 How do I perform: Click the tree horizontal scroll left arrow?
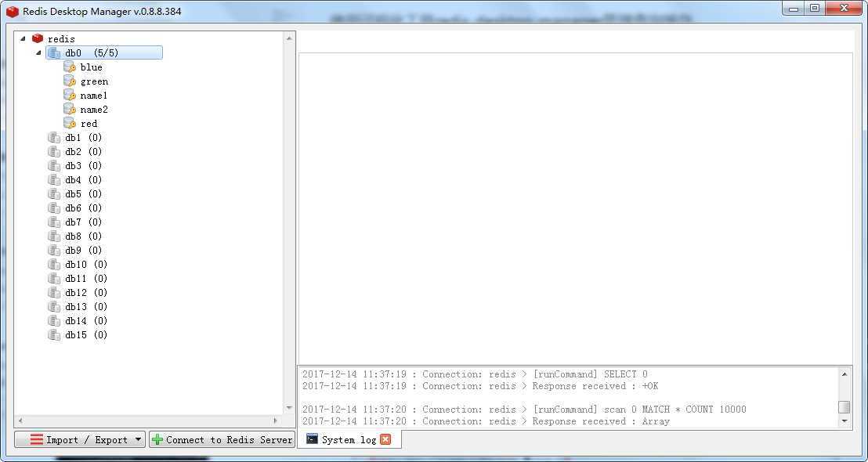[x=20, y=420]
